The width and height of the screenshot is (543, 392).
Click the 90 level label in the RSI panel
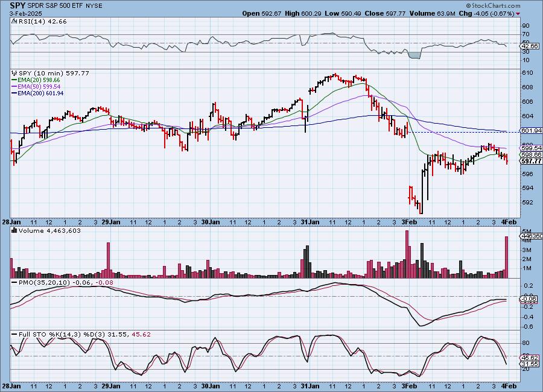(x=526, y=25)
